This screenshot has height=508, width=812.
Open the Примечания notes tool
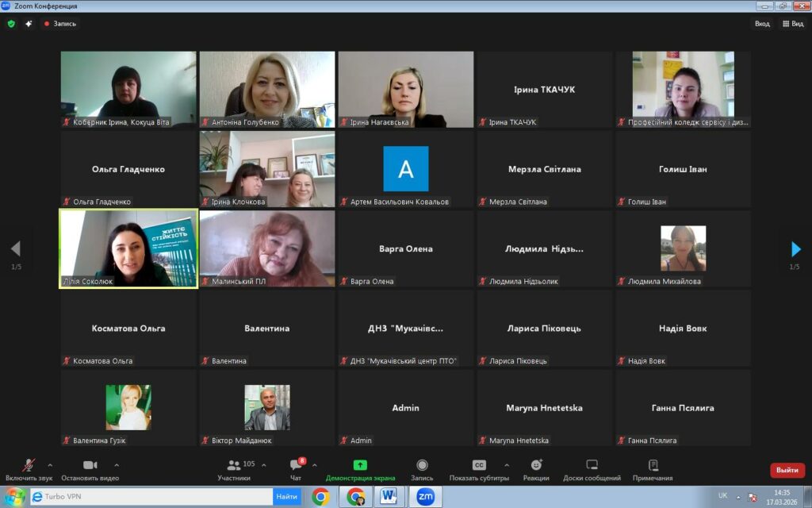[653, 466]
